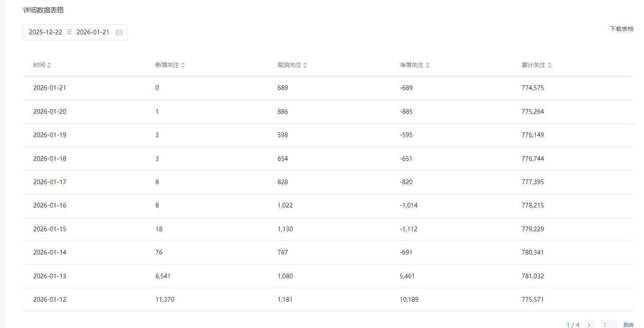
Task: Select the 2026-01-17 date cell
Action: (50, 182)
